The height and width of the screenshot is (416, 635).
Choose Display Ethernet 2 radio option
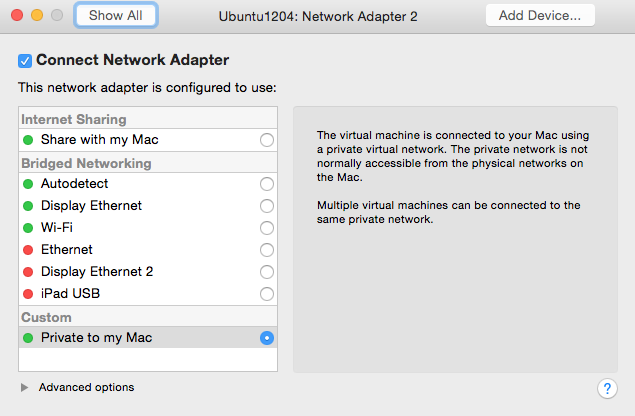click(x=266, y=272)
